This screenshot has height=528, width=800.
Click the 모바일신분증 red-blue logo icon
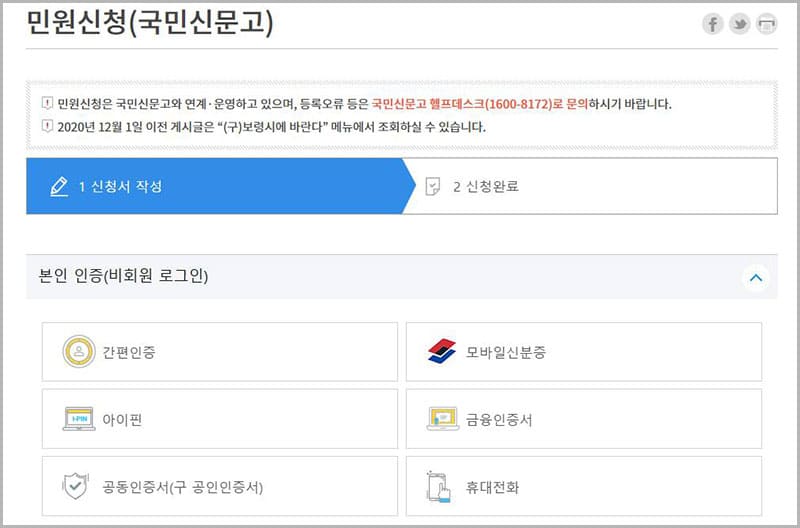click(441, 352)
